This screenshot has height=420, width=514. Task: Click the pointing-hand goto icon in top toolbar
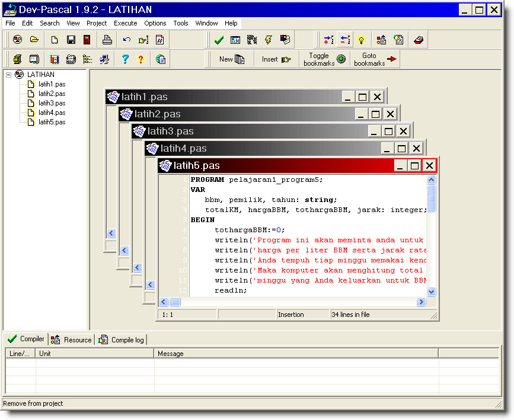[x=143, y=40]
